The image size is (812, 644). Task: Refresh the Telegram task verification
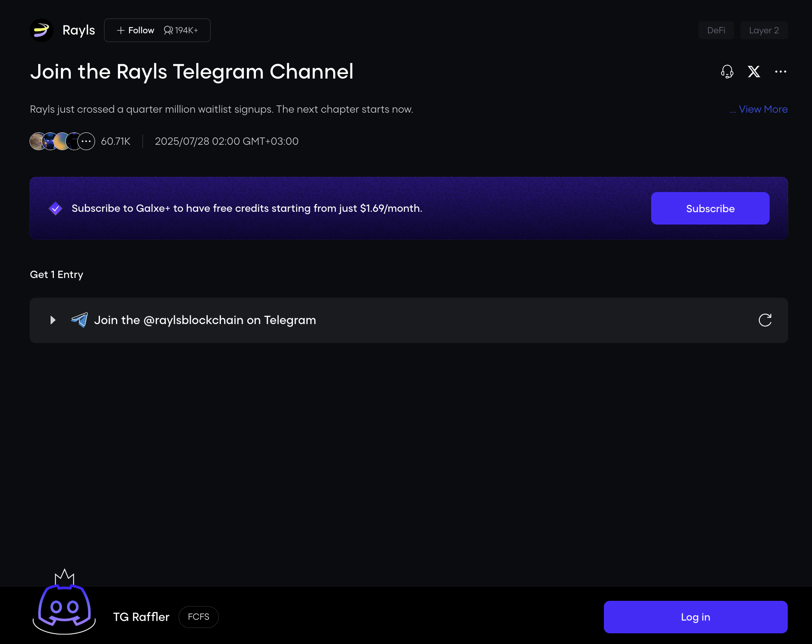(x=765, y=320)
